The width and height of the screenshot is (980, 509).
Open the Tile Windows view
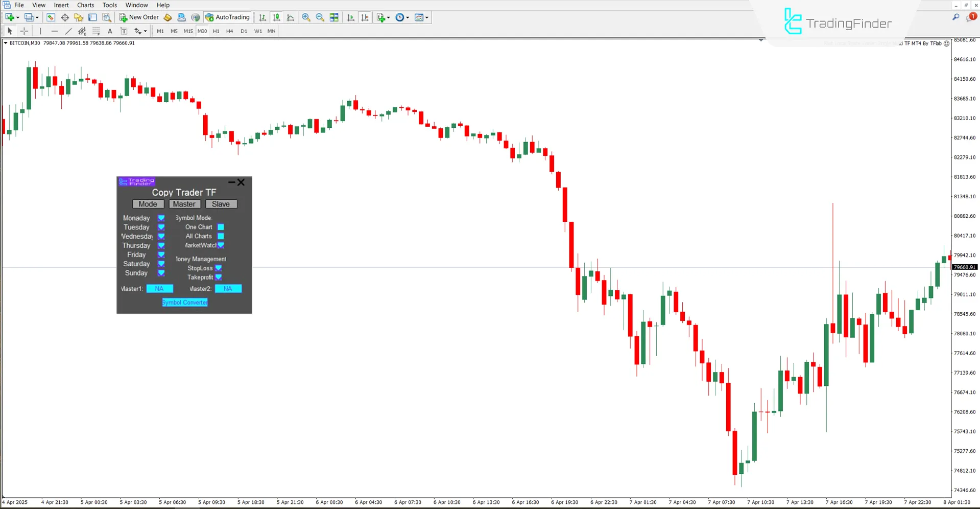334,17
